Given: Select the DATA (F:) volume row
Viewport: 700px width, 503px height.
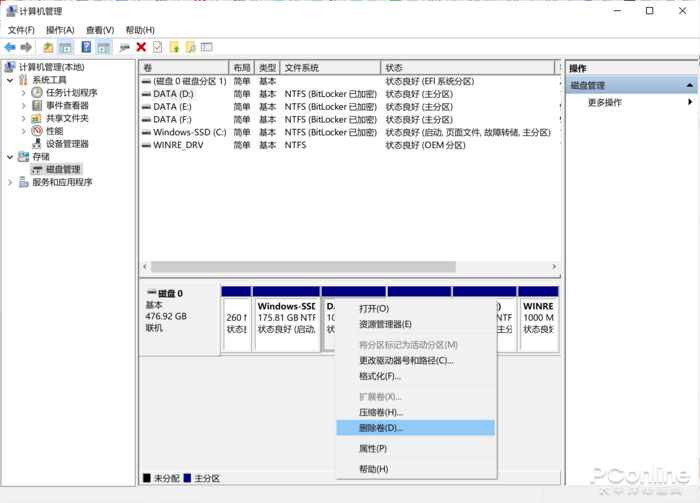Looking at the screenshot, I should tap(350, 120).
